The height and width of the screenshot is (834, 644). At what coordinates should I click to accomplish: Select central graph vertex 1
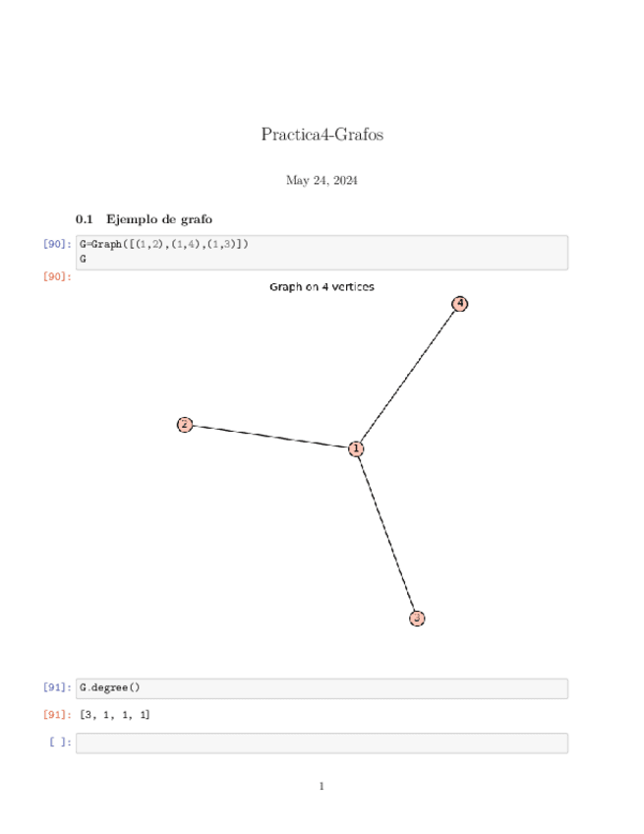356,448
